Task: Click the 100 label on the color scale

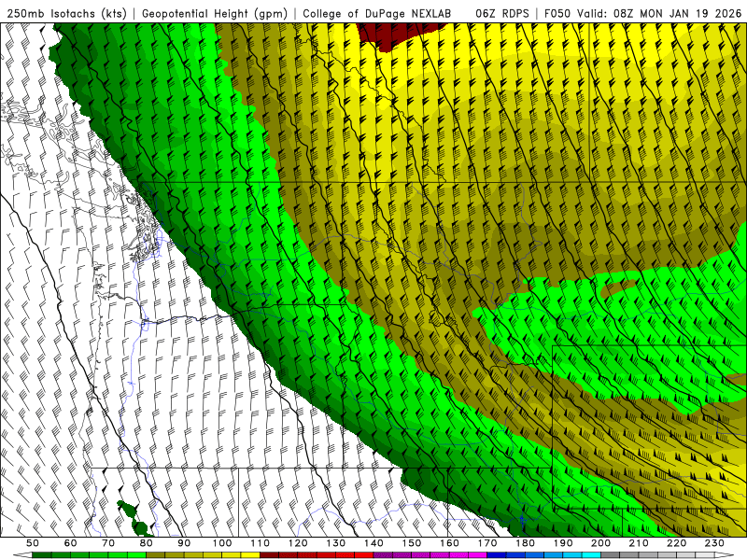Action: [222, 543]
